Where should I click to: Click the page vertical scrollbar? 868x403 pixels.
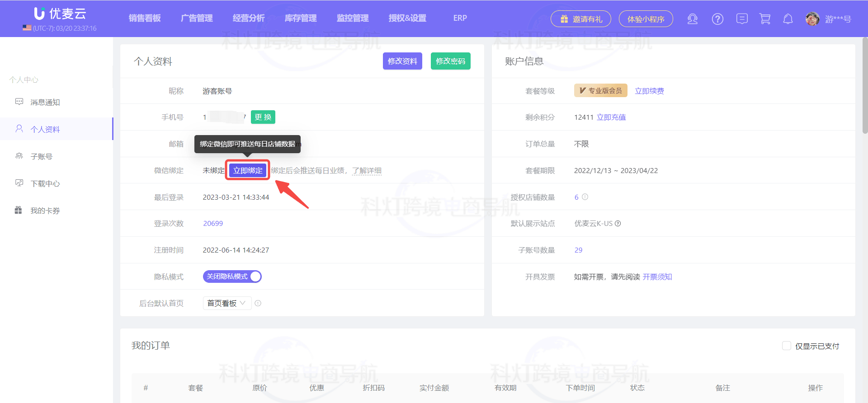[865, 86]
